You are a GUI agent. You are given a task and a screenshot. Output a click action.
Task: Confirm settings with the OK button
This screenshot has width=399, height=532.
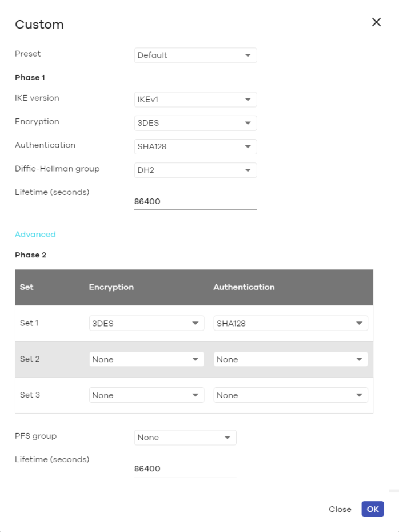coord(373,509)
